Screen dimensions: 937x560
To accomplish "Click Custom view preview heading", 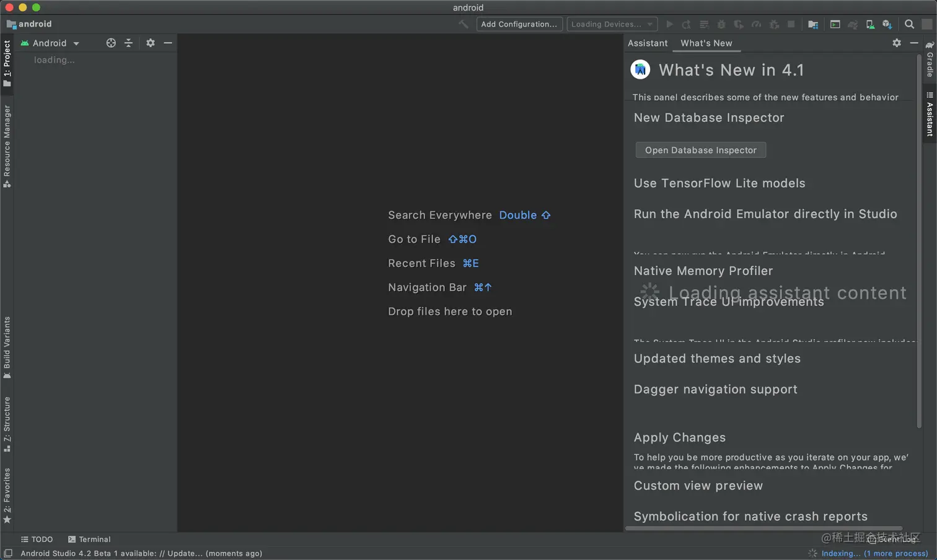I will pos(698,486).
